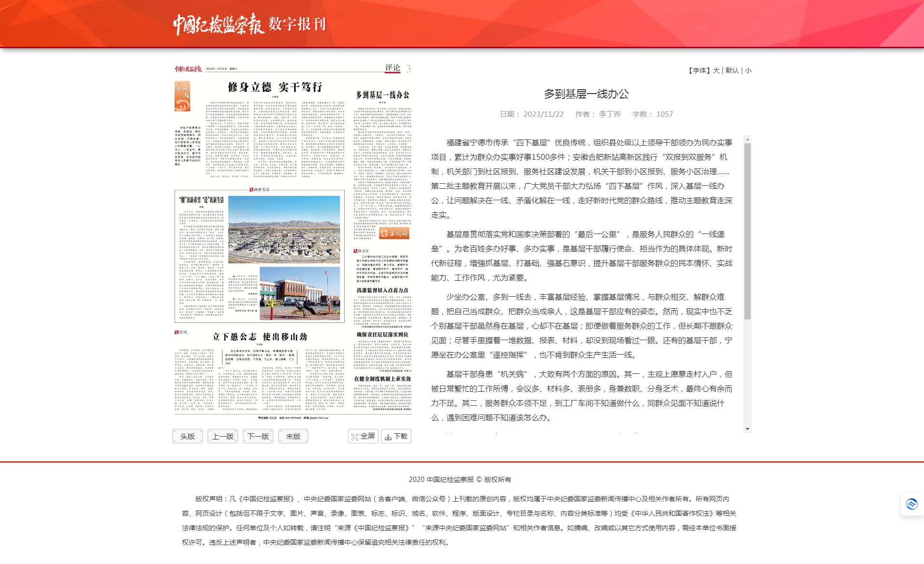Click the red building photo in newspaper

coord(300,293)
